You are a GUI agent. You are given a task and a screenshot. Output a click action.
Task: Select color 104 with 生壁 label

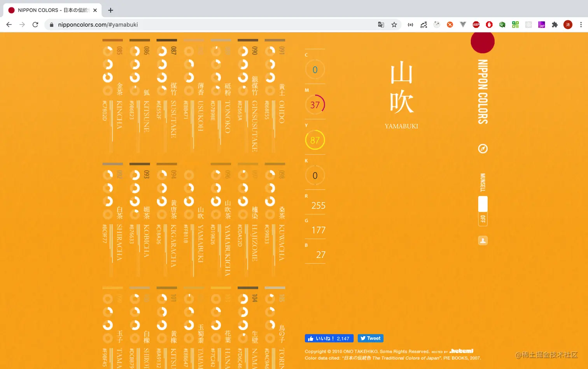(248, 328)
